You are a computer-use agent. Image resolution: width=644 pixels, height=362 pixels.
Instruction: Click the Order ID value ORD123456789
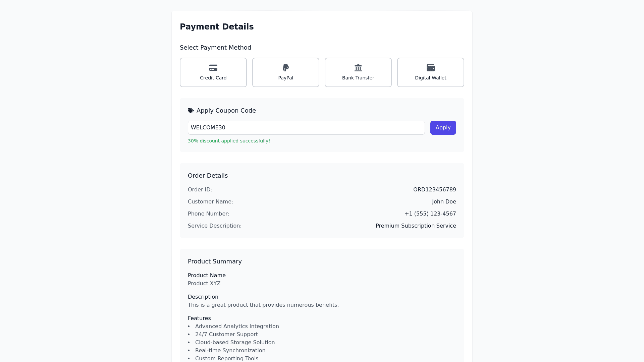coord(434,190)
